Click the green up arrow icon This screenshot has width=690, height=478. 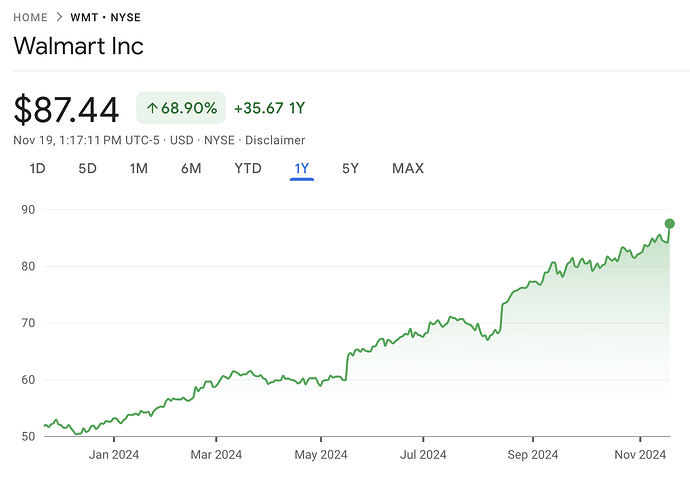point(152,108)
